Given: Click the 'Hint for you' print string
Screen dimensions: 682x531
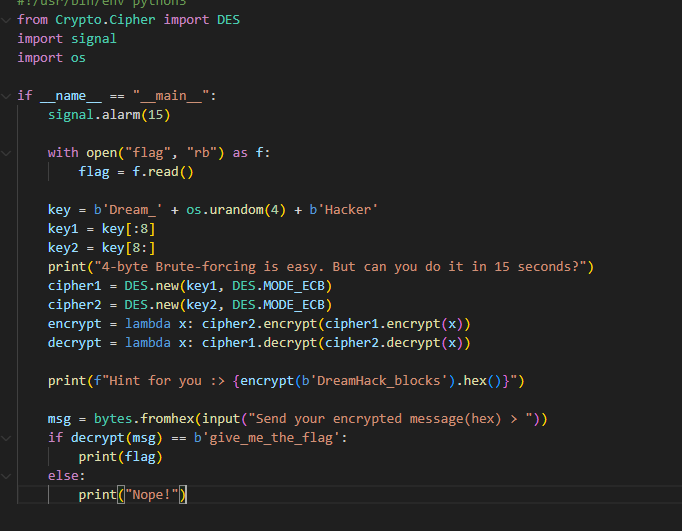Looking at the screenshot, I should coord(305,381).
